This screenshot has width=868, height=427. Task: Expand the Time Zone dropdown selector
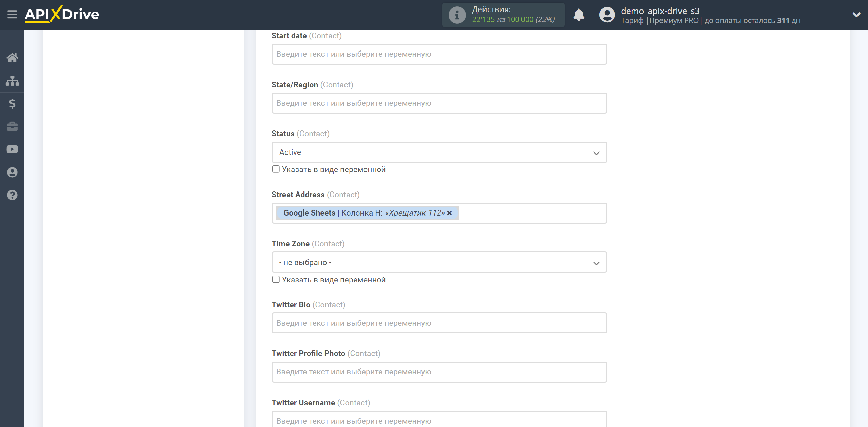click(438, 262)
